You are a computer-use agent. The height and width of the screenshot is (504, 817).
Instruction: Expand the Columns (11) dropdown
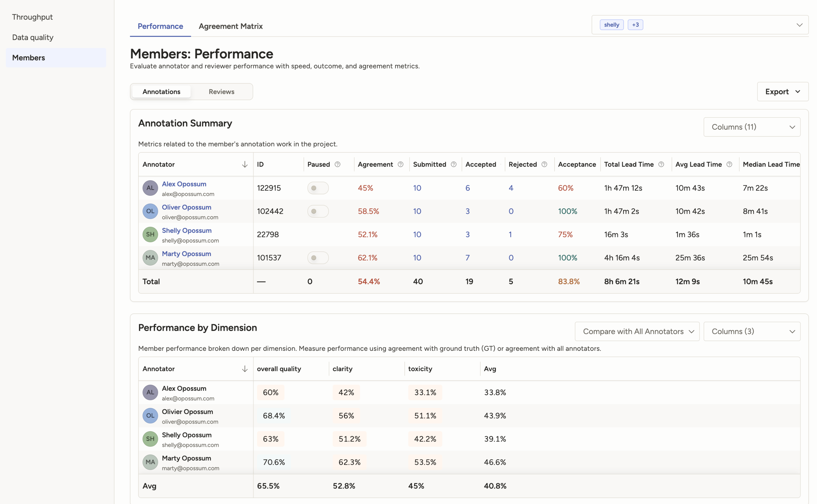click(752, 127)
